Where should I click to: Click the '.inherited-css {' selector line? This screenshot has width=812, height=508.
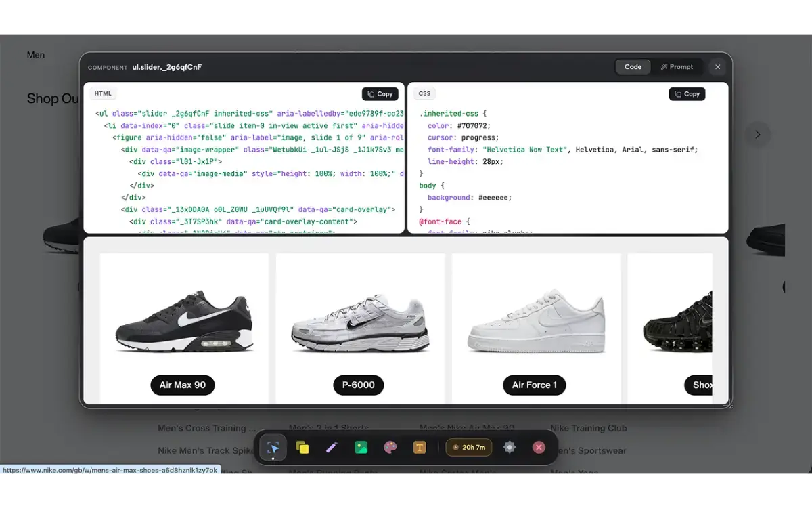(453, 114)
